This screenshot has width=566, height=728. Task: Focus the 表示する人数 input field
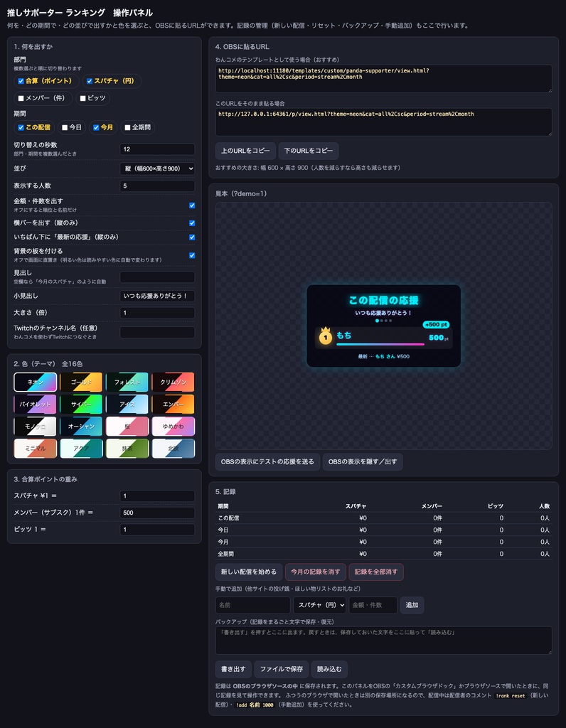[157, 186]
